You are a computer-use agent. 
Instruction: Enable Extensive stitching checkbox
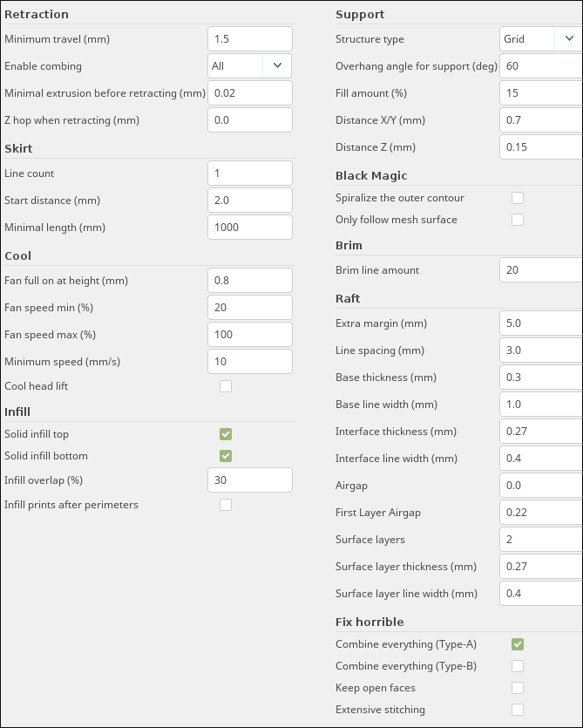click(x=518, y=710)
